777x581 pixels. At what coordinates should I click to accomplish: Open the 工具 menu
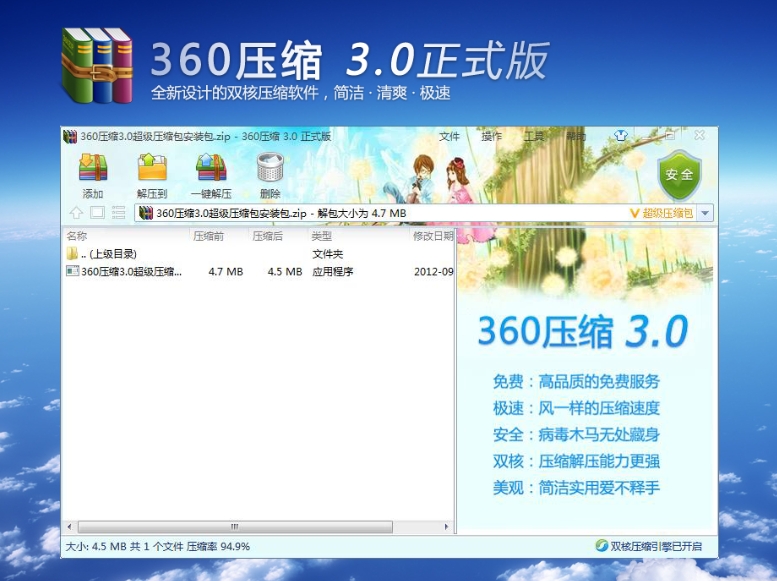pyautogui.click(x=534, y=136)
